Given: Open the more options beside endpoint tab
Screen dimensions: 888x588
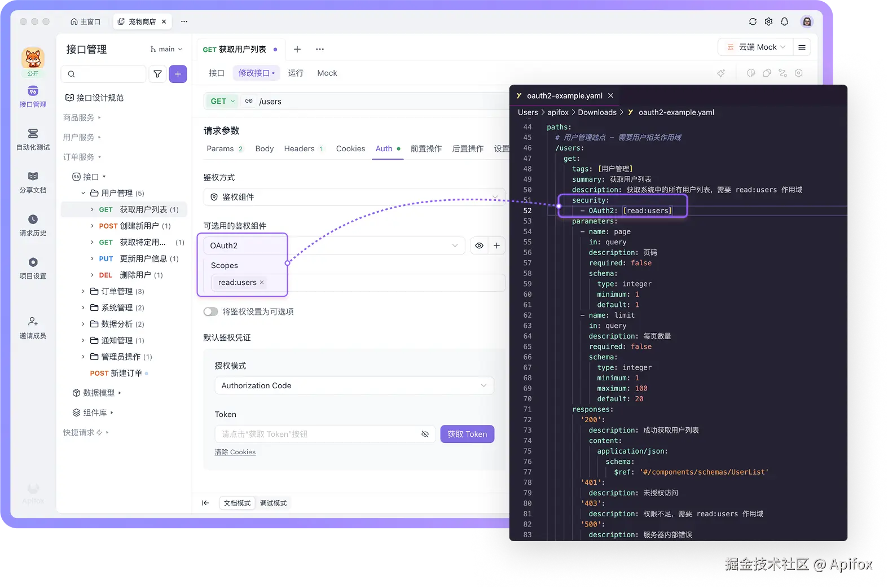Looking at the screenshot, I should click(x=320, y=49).
